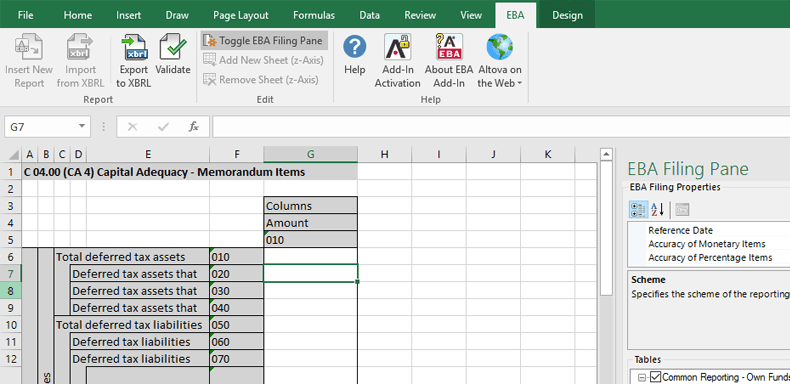Screen dimensions: 790x384
Task: Switch to the Review ribbon tab
Action: [x=420, y=15]
